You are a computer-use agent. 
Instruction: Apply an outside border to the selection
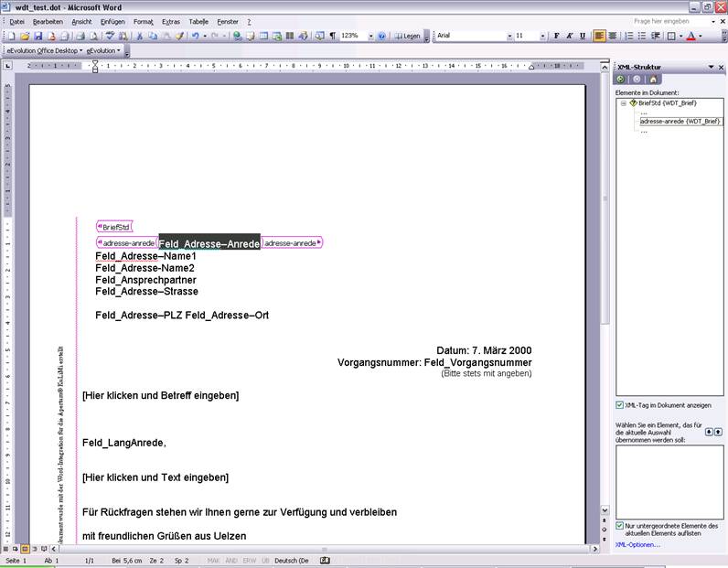click(x=671, y=36)
